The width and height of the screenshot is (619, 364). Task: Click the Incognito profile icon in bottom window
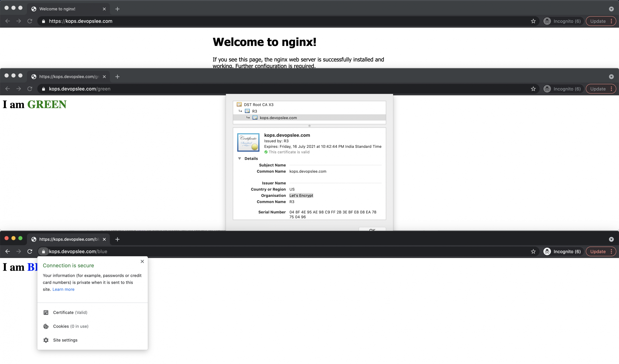point(547,251)
